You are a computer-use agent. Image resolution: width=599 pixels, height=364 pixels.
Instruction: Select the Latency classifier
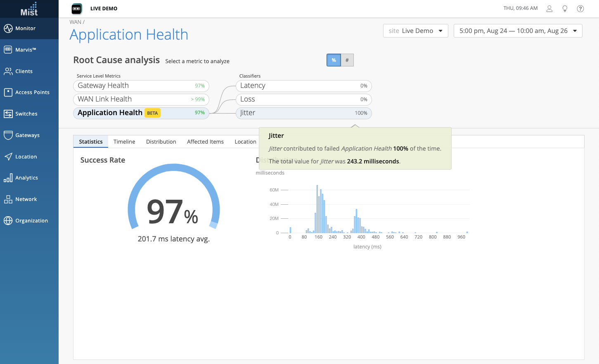(x=303, y=86)
